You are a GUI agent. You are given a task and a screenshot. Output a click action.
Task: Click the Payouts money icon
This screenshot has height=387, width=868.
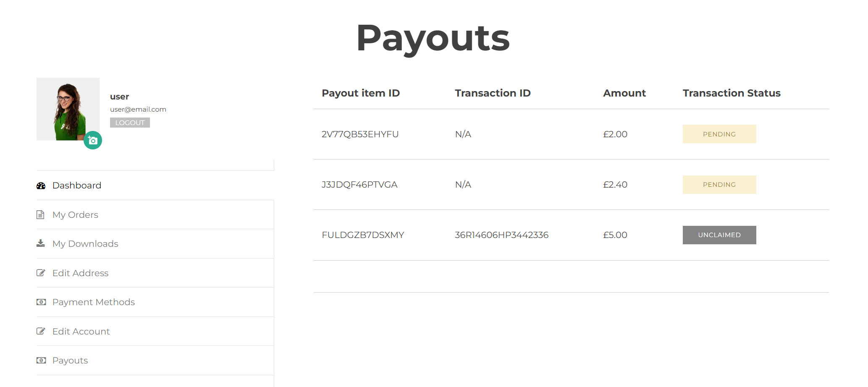[x=41, y=360]
